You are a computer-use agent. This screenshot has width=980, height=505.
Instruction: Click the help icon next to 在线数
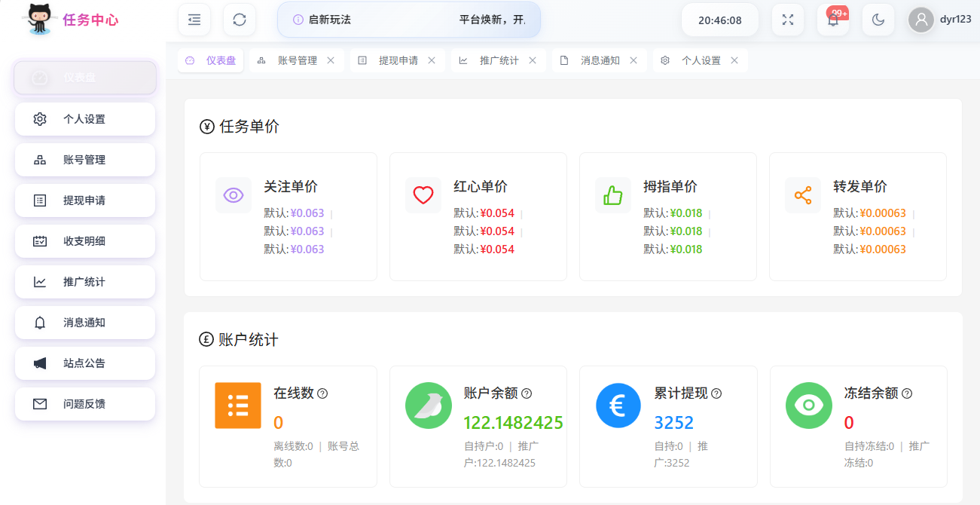[322, 393]
